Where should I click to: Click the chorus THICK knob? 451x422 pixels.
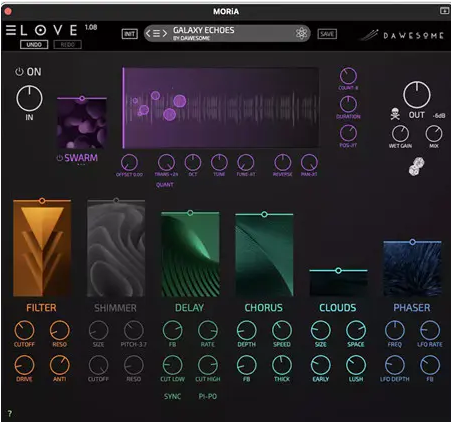tap(282, 365)
